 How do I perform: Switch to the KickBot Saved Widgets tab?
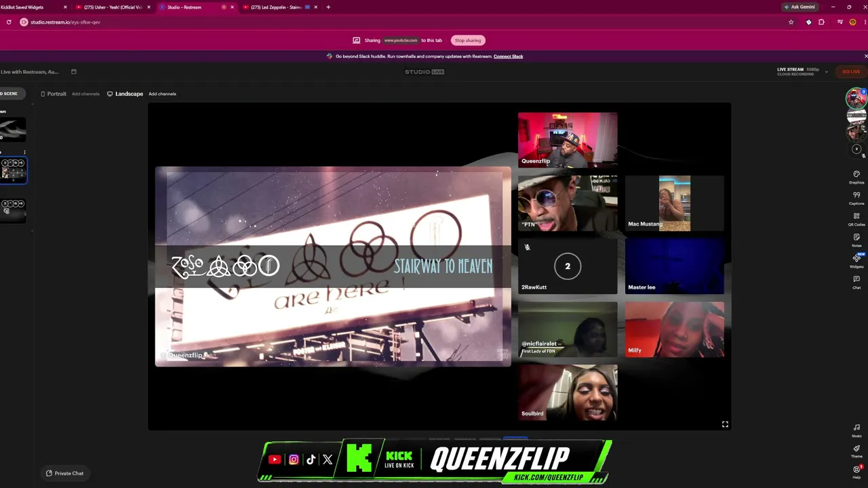point(34,7)
